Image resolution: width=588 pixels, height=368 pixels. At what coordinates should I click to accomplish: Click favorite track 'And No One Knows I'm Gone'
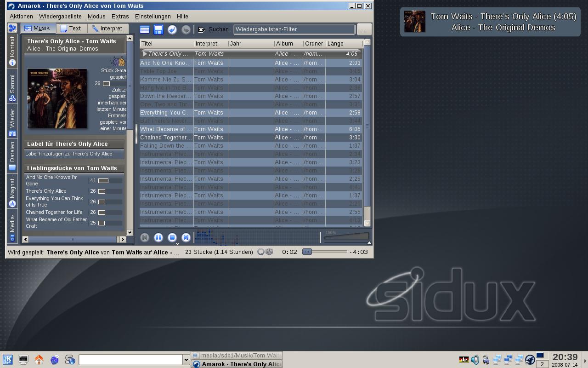tap(51, 180)
